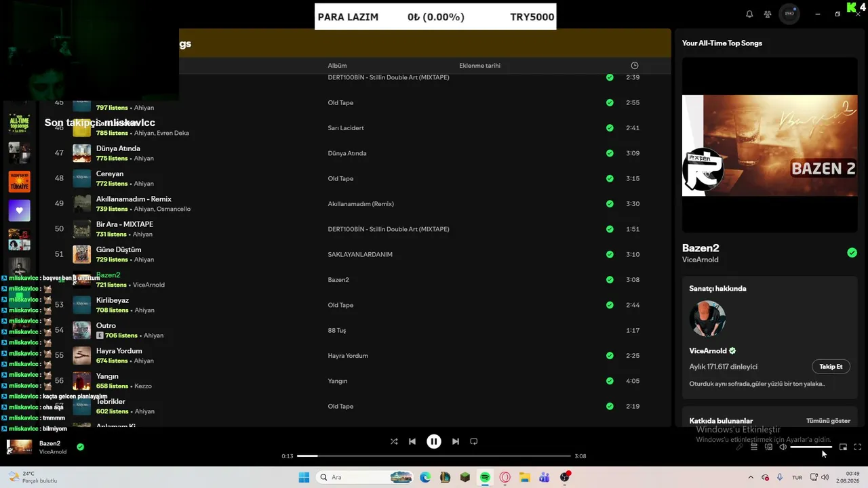Open the SAKLAYANLARDANIM album link
This screenshot has height=488, width=868.
pyautogui.click(x=360, y=254)
